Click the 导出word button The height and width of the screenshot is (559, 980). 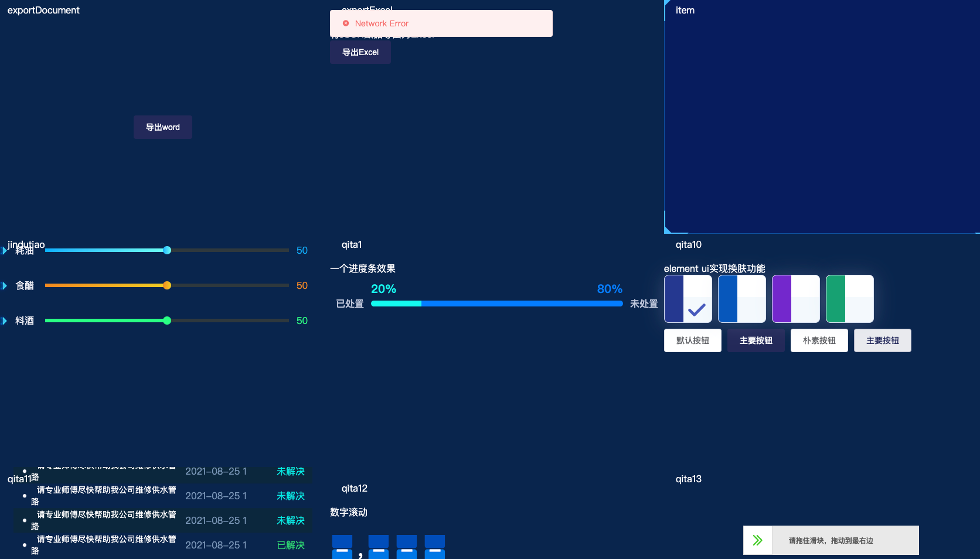[163, 127]
